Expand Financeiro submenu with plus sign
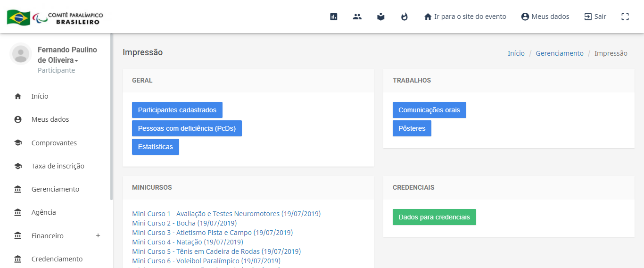The height and width of the screenshot is (268, 644). pyautogui.click(x=98, y=235)
